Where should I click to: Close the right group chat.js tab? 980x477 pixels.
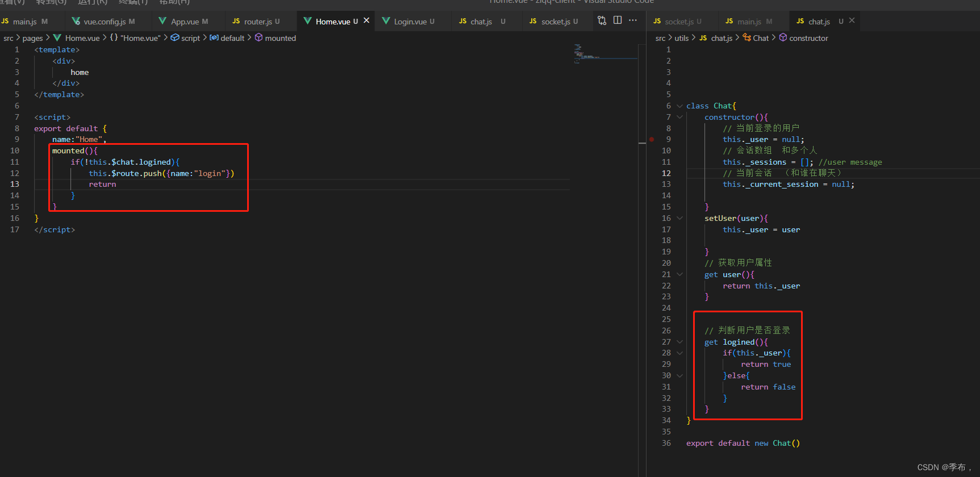852,20
